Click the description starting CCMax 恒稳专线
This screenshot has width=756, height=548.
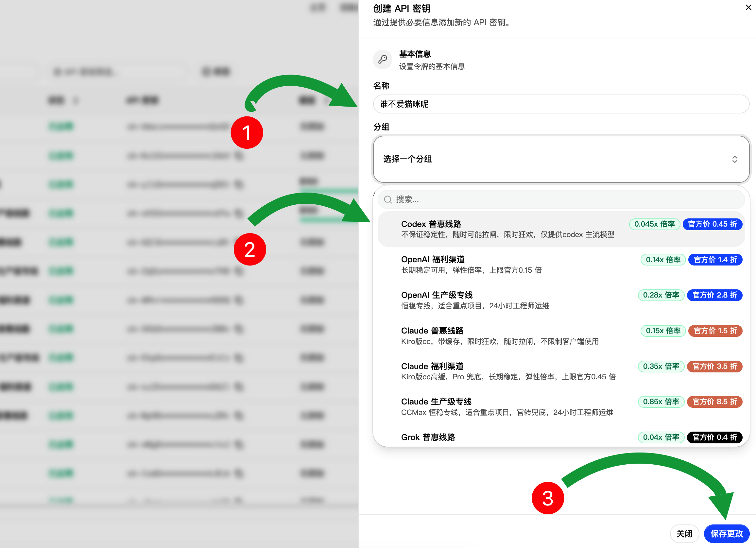pos(507,412)
